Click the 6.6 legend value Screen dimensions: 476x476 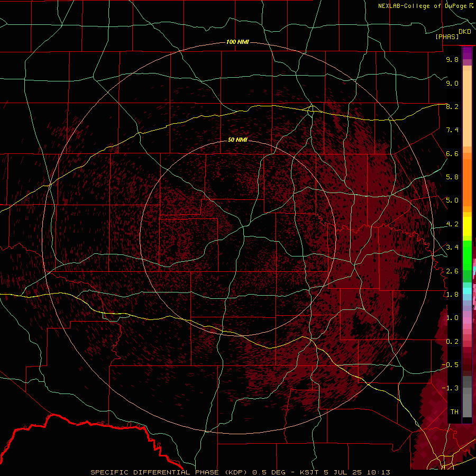[x=452, y=153]
